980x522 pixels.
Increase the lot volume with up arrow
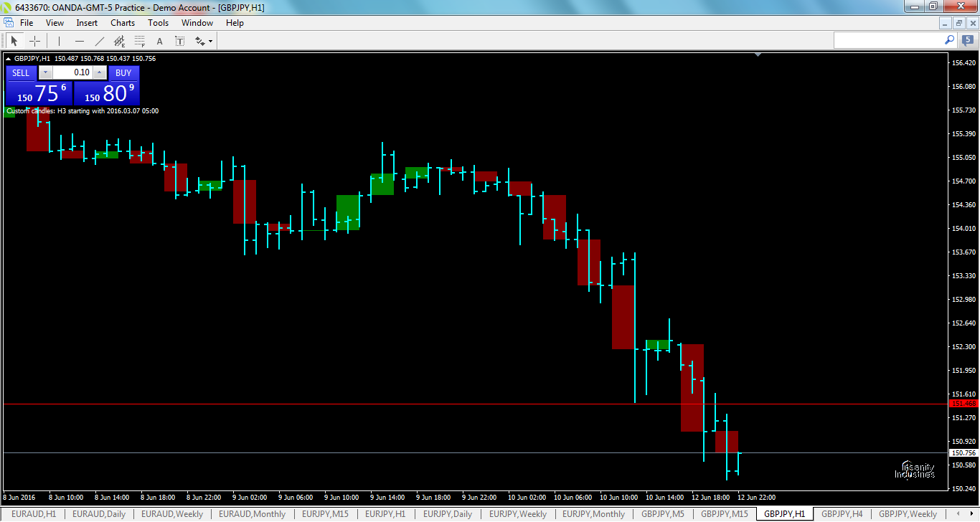(100, 72)
